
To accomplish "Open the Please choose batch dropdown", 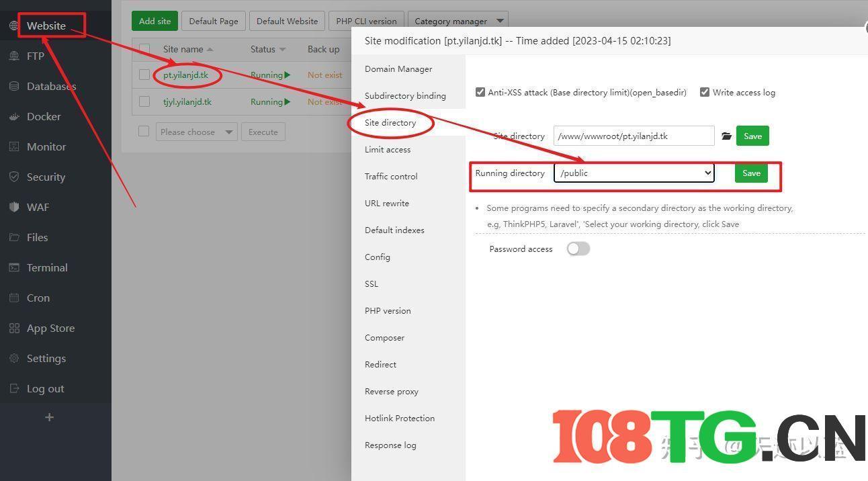I will [x=196, y=132].
